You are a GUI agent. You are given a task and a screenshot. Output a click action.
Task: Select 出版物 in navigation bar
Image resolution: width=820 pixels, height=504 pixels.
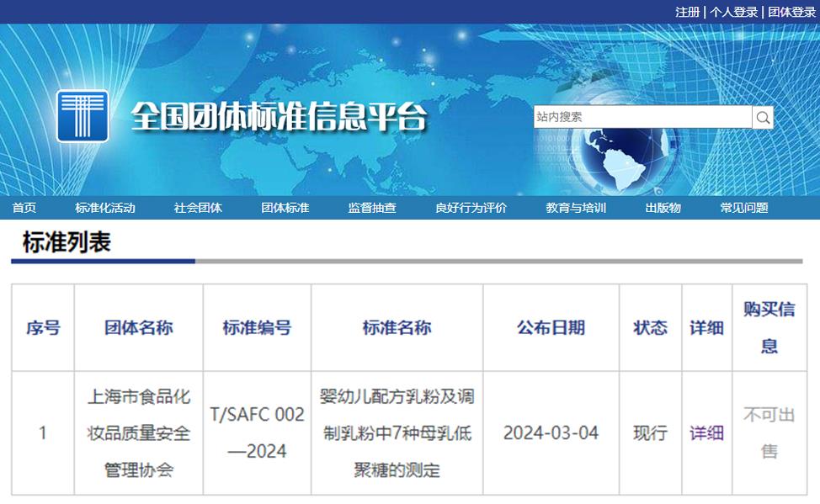663,208
